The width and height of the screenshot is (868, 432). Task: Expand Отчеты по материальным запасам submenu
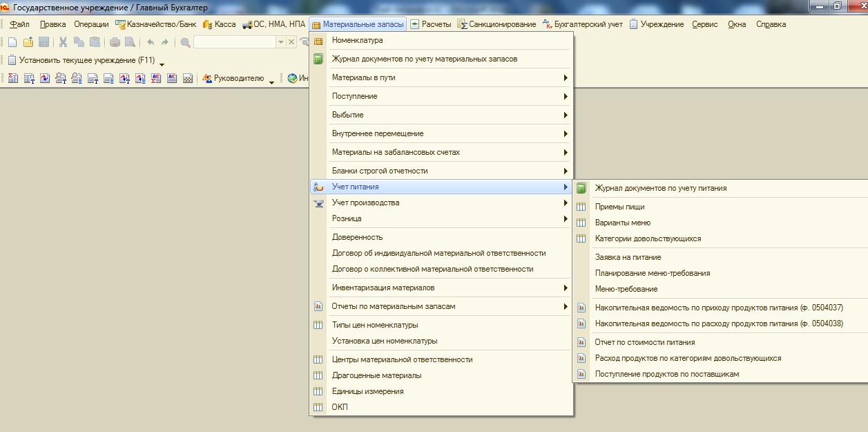point(393,306)
